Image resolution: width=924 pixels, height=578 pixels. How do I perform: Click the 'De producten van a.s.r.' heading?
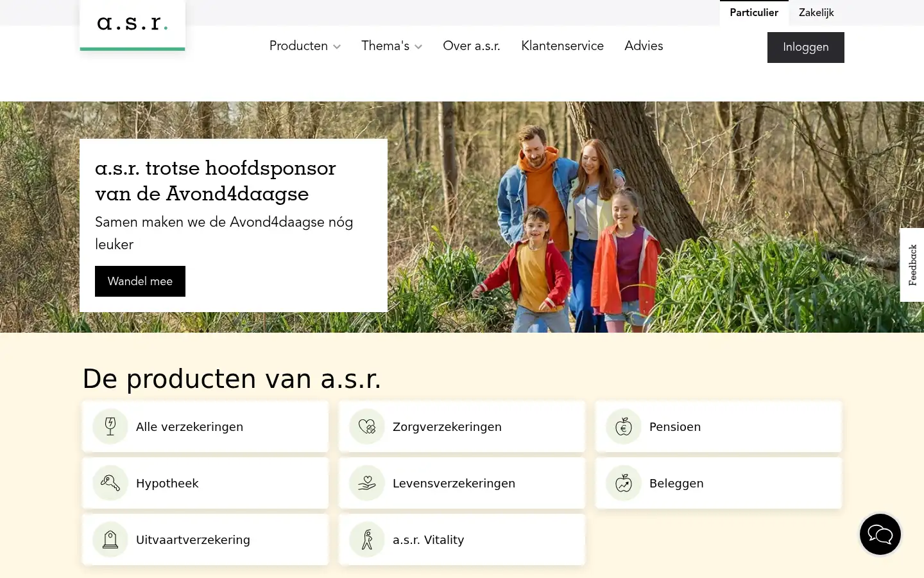pos(232,379)
